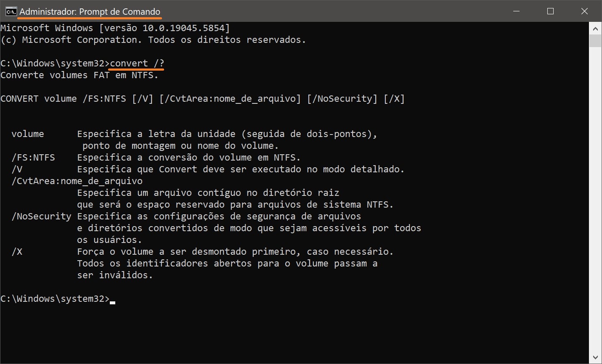The image size is (602, 364).
Task: Click the 'Administrador: Prompt de Comando' title
Action: point(90,12)
